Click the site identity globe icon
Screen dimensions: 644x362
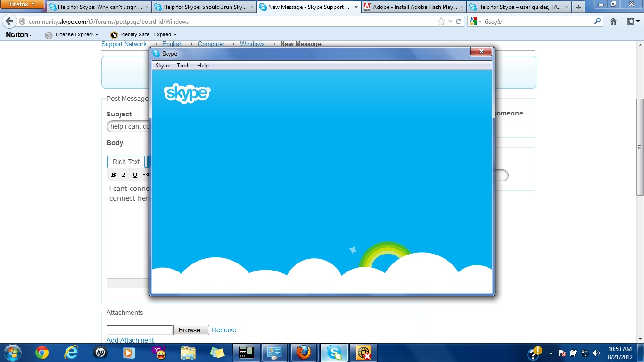[22, 22]
